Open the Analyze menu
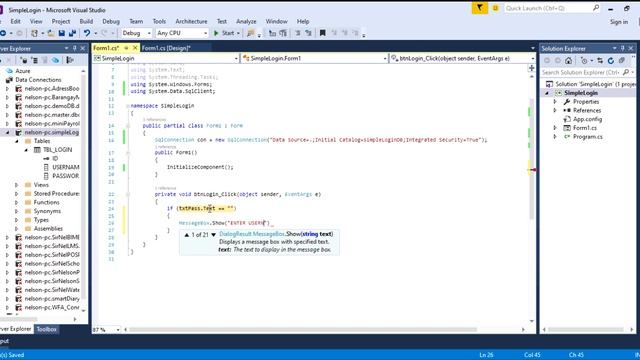 coord(246,21)
